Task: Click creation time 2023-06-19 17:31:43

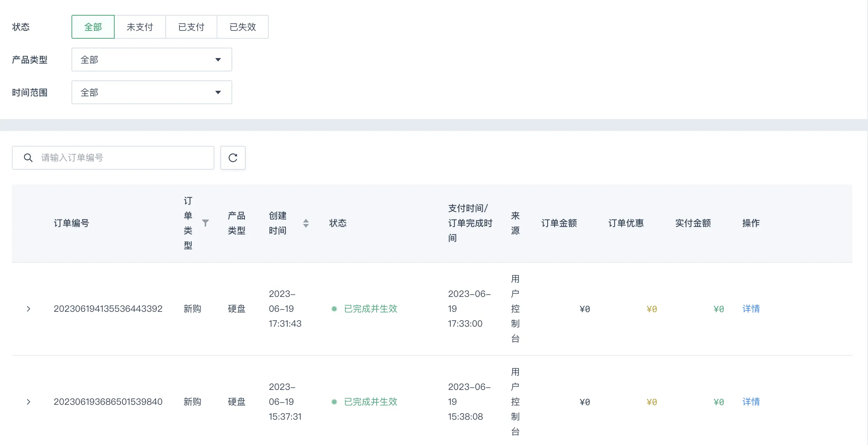Action: (x=285, y=309)
